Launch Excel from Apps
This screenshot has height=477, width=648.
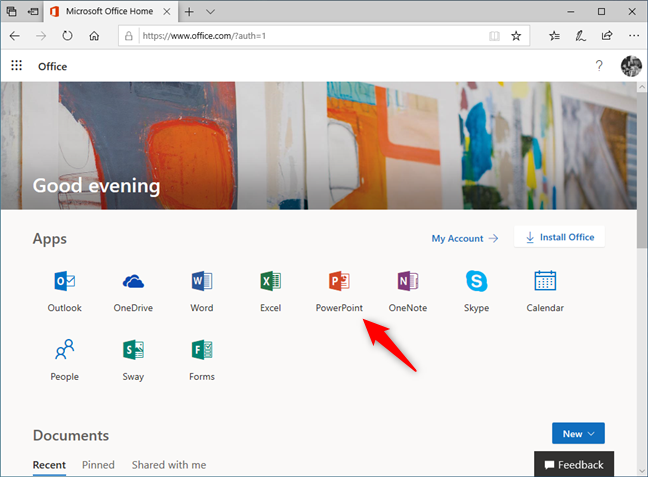(270, 283)
